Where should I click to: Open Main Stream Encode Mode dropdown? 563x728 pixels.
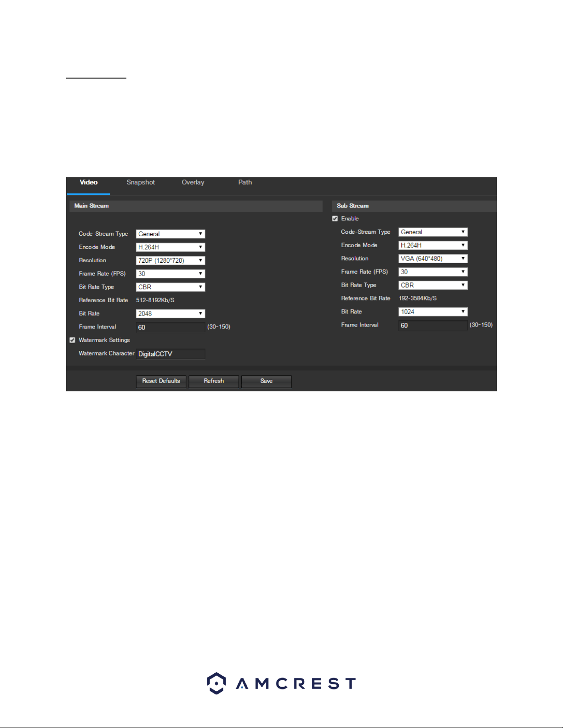(171, 247)
